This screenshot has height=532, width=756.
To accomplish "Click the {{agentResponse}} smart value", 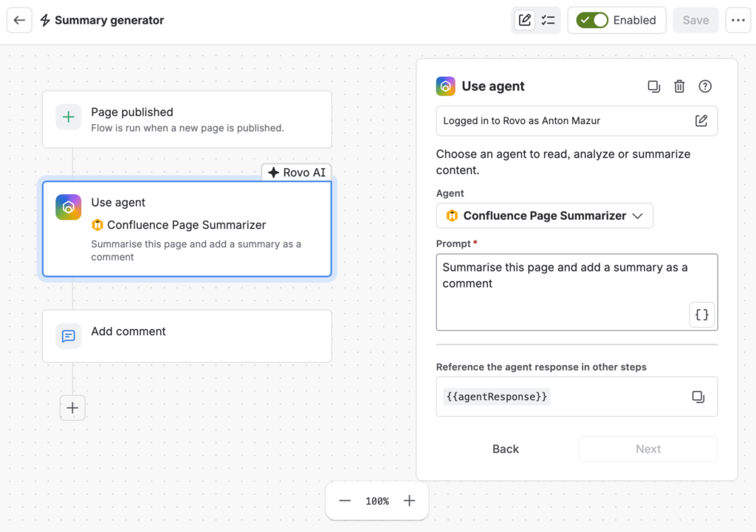I will pos(497,396).
